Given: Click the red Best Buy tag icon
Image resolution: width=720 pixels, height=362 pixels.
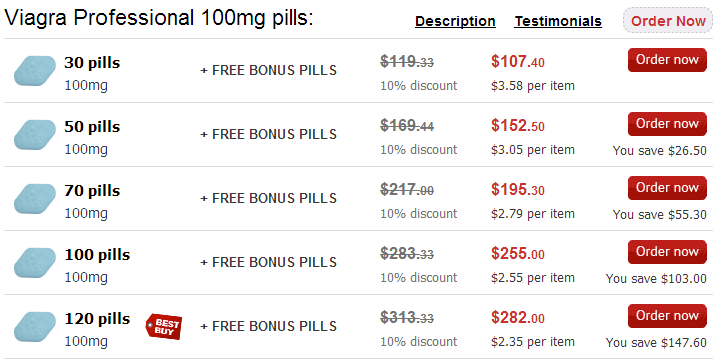Looking at the screenshot, I should tap(164, 327).
